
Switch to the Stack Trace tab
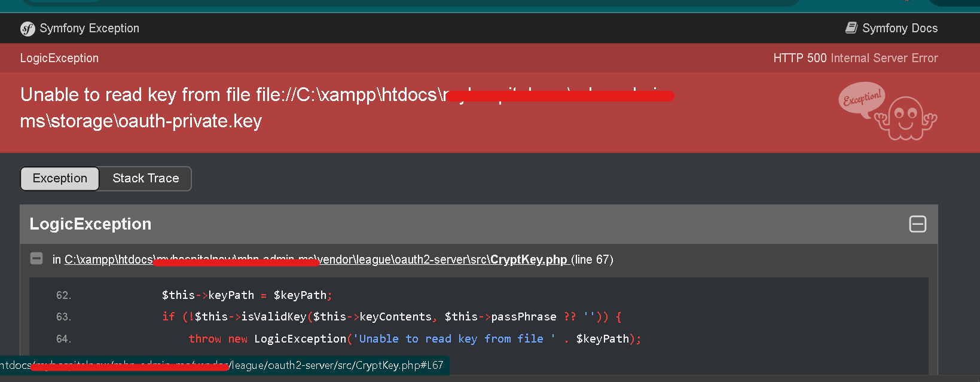(x=146, y=178)
